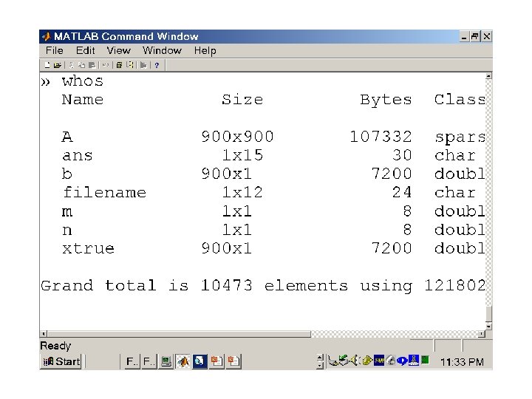Open the Edit menu
This screenshot has height=399, width=532.
click(x=85, y=50)
